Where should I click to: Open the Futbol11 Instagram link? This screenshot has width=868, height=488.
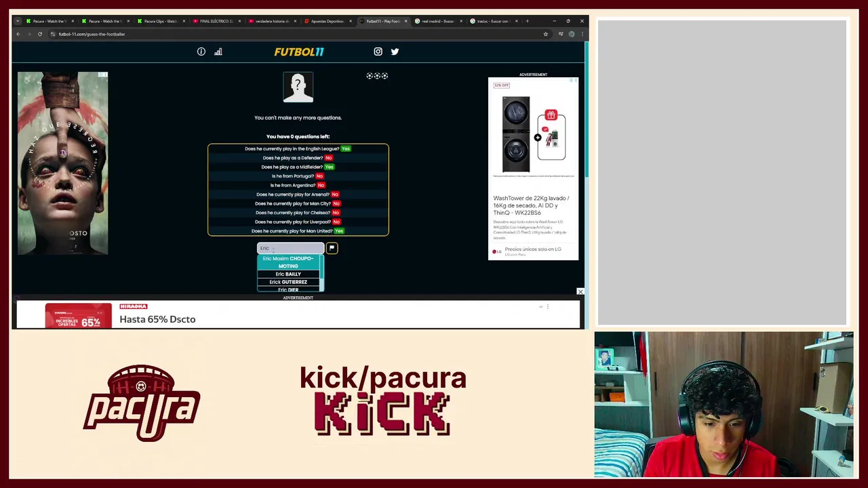[378, 52]
